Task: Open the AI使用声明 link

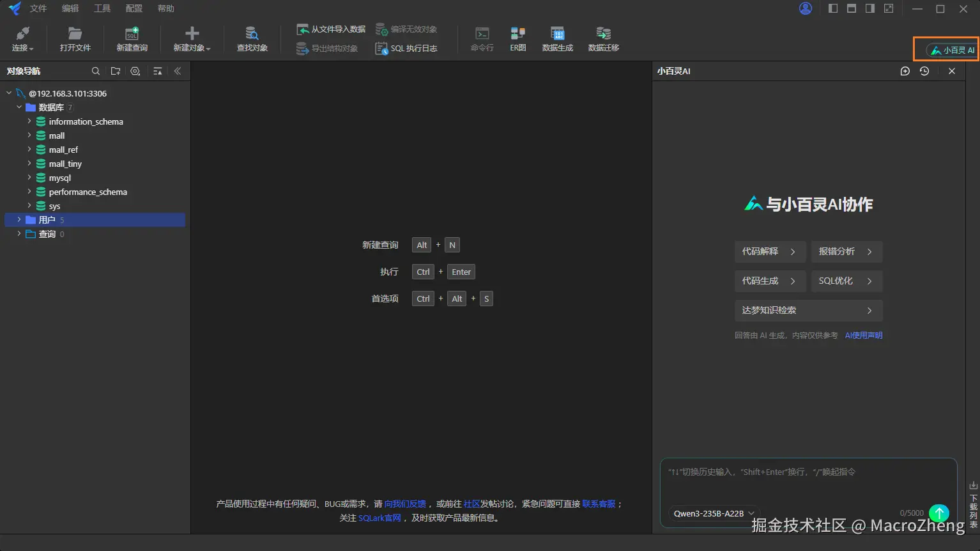Action: coord(864,336)
